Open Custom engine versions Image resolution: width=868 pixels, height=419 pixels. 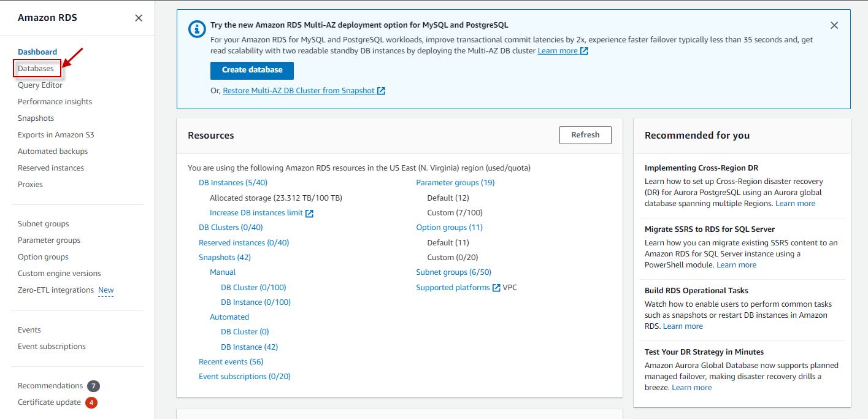click(x=60, y=274)
